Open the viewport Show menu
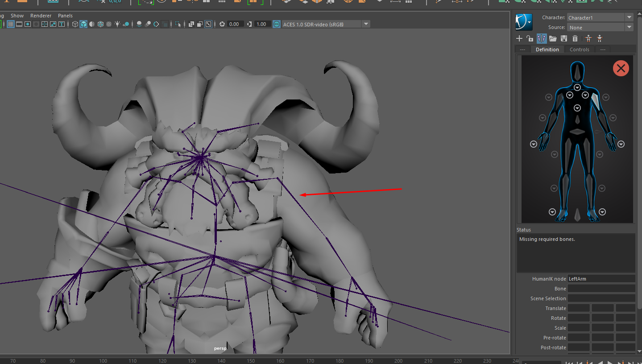The width and height of the screenshot is (642, 364). pyautogui.click(x=17, y=16)
